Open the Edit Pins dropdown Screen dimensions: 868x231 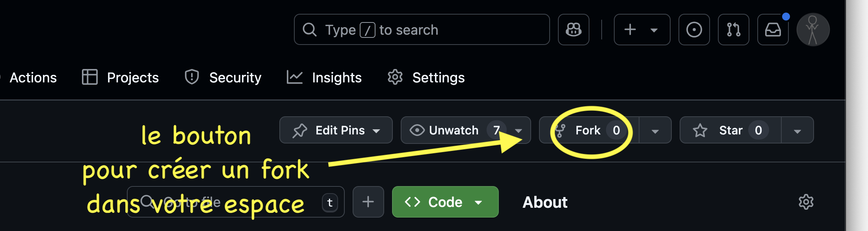tap(336, 130)
